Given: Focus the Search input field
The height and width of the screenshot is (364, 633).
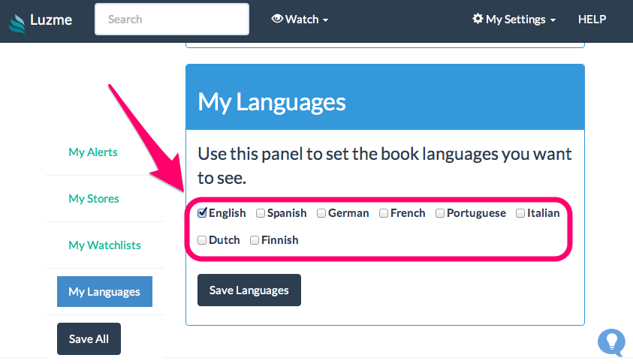Looking at the screenshot, I should click(x=172, y=19).
